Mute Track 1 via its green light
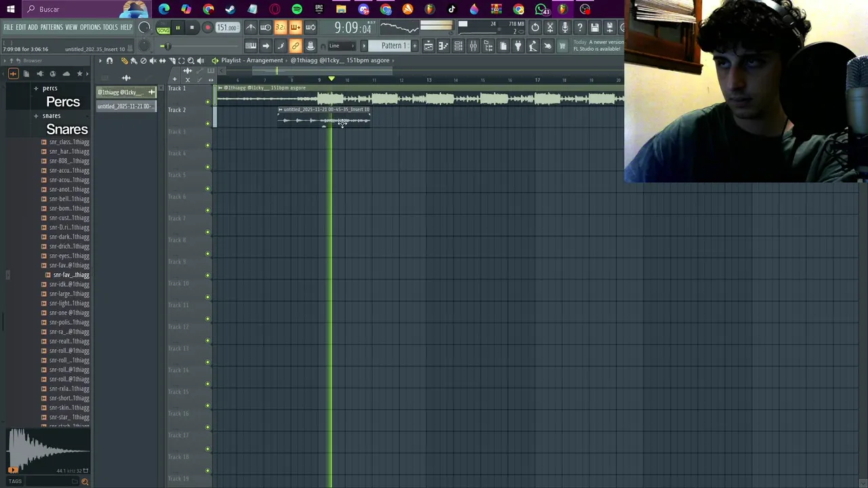The height and width of the screenshot is (488, 868). pyautogui.click(x=208, y=102)
